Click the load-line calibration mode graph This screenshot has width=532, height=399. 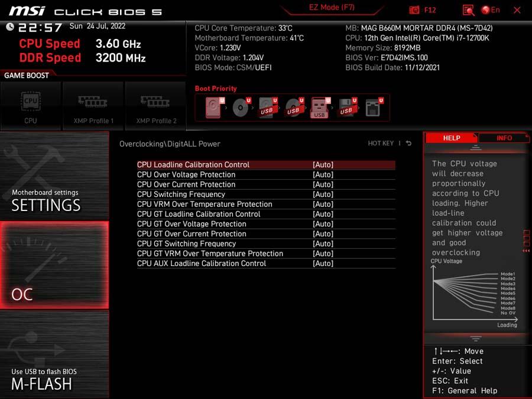(474, 293)
